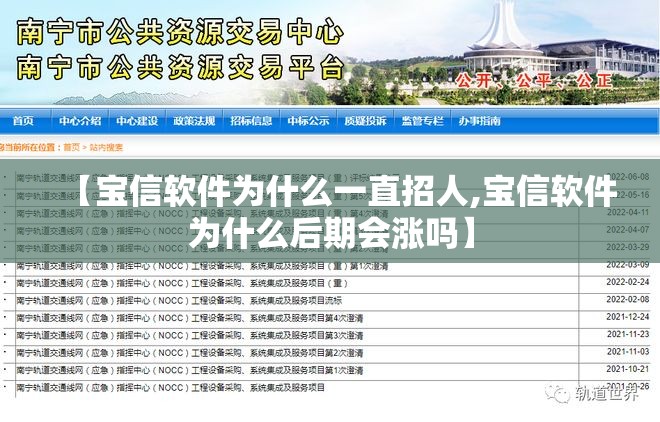Screen dimensions: 660x422
Task: Click the 南宁市公共资源交易中心 header title
Action: point(180,32)
